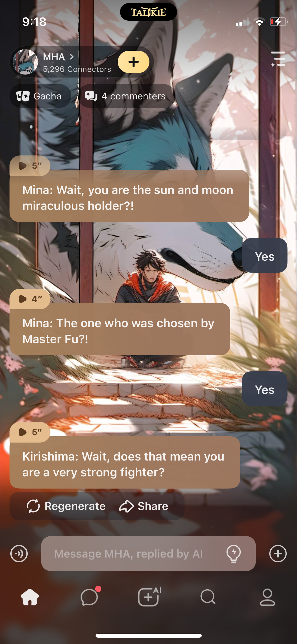Expand MHA character details chevron
The image size is (297, 644).
[x=72, y=57]
